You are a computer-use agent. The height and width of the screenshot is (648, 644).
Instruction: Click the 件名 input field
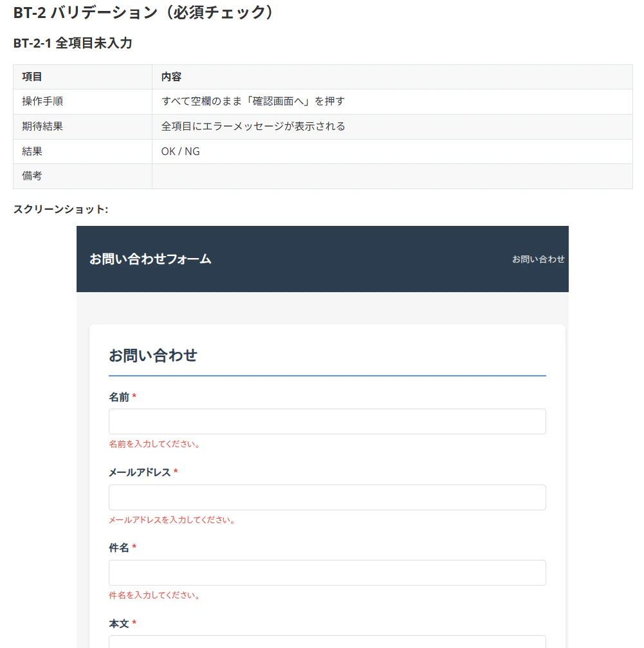(327, 573)
